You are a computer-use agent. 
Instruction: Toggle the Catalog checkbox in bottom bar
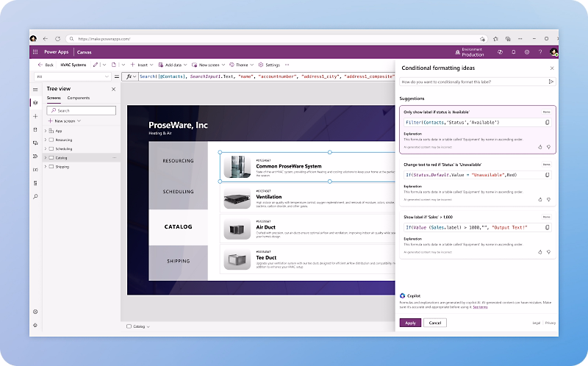(129, 326)
